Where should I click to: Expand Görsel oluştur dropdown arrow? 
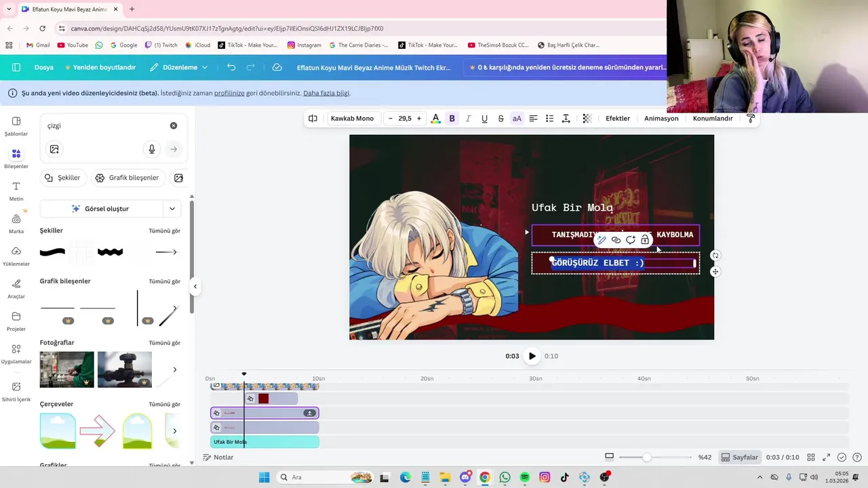click(172, 209)
